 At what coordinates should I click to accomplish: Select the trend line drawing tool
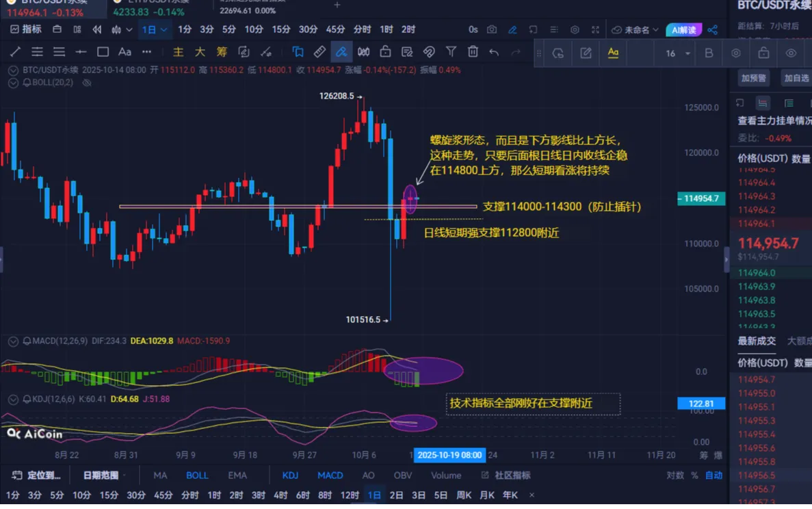15,52
